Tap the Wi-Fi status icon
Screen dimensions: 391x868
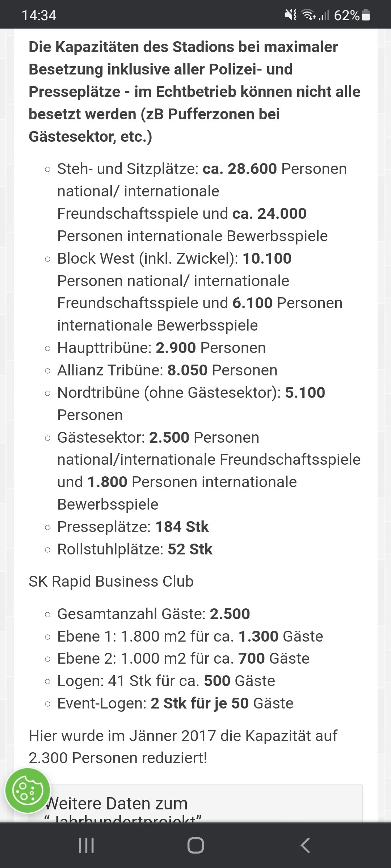pyautogui.click(x=308, y=15)
